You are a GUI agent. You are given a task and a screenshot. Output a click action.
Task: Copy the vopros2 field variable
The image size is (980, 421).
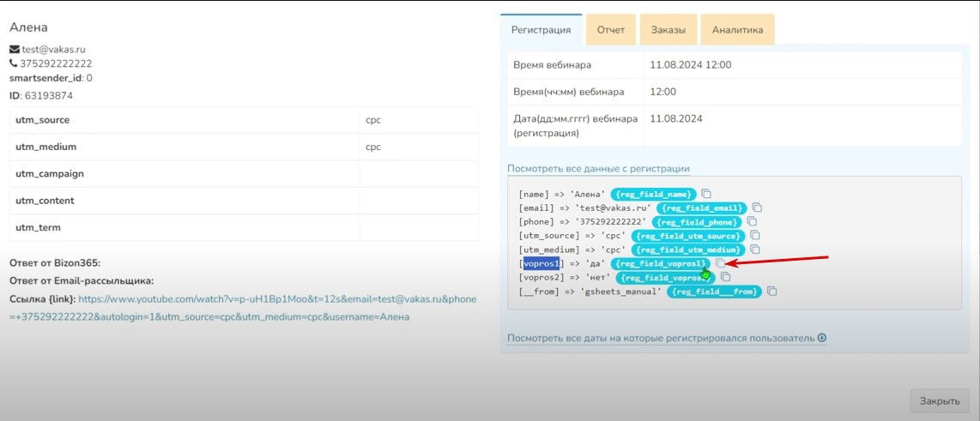click(726, 278)
